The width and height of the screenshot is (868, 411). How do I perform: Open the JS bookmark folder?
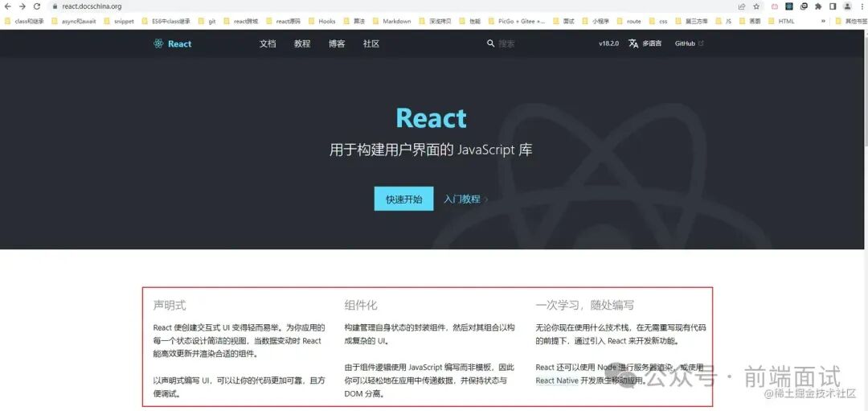(x=723, y=21)
